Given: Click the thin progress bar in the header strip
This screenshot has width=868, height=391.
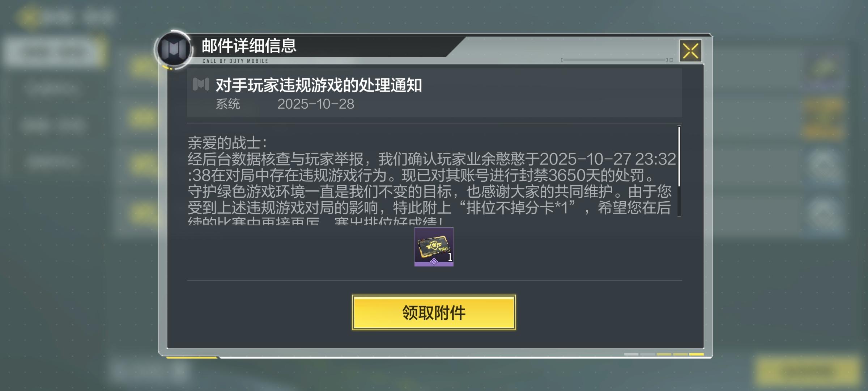Looking at the screenshot, I should (x=615, y=60).
